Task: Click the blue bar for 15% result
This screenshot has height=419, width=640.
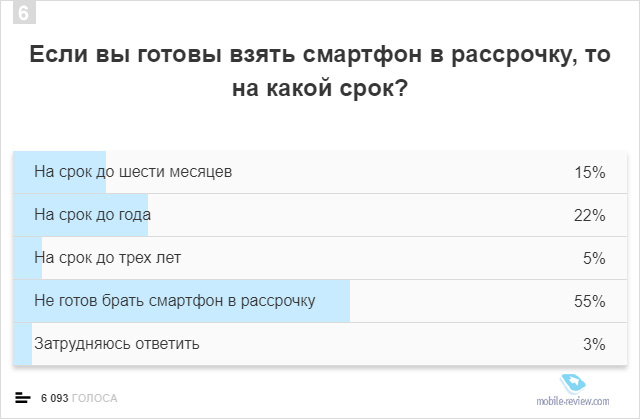Action: [60, 172]
